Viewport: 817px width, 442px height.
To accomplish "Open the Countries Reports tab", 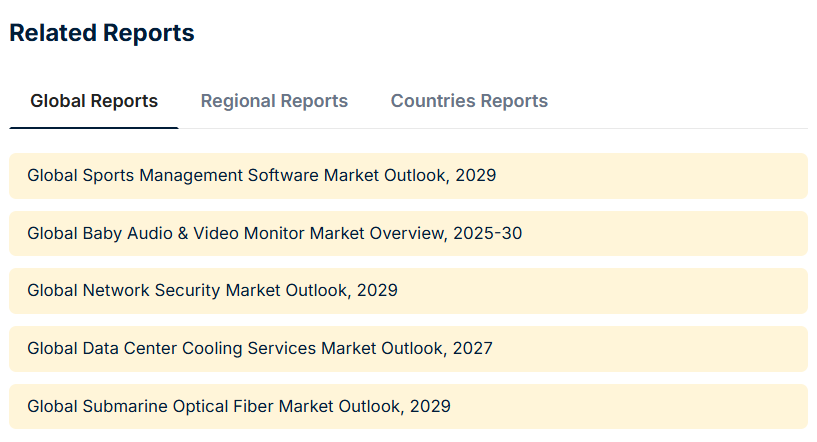I will pyautogui.click(x=469, y=101).
